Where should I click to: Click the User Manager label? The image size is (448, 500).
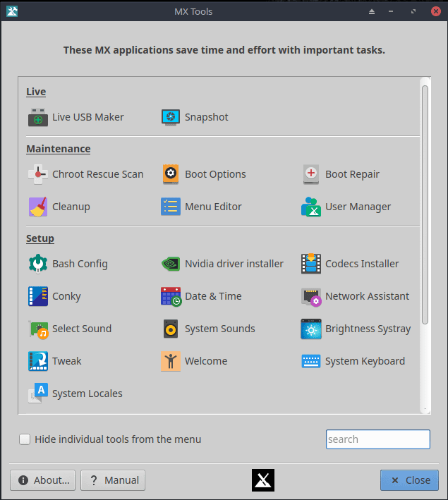pyautogui.click(x=358, y=207)
